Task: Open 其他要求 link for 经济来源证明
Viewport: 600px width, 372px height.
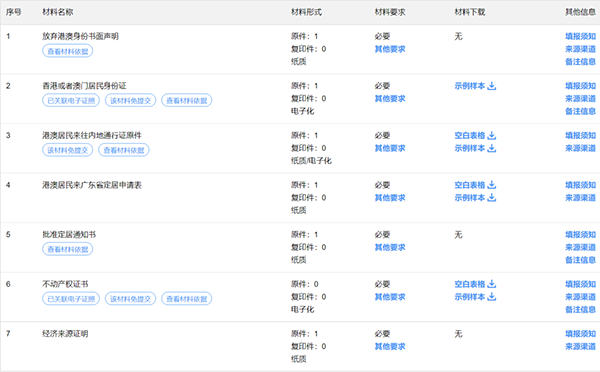Action: coord(390,346)
